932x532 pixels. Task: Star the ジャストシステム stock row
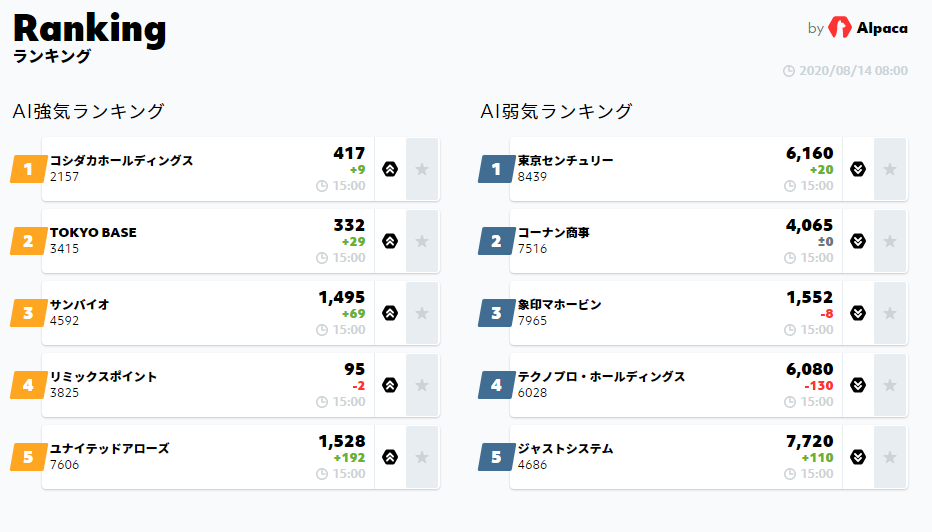tap(890, 457)
